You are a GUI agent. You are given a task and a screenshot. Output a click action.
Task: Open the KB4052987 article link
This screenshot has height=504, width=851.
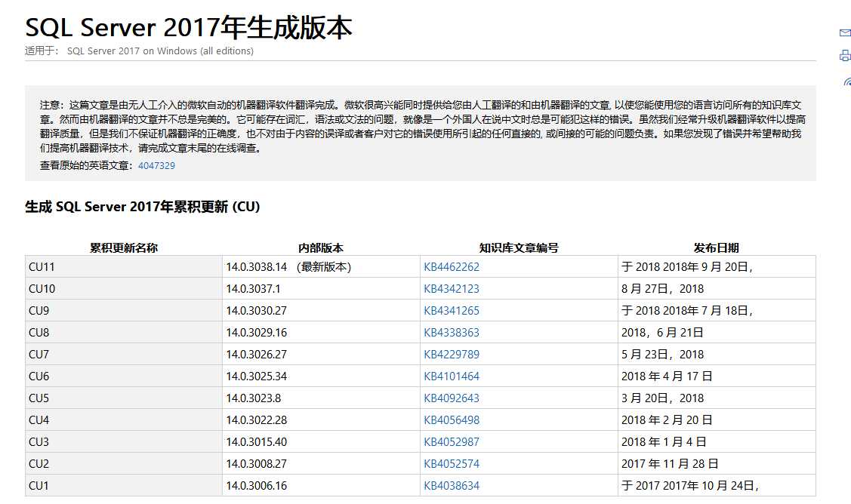[451, 442]
